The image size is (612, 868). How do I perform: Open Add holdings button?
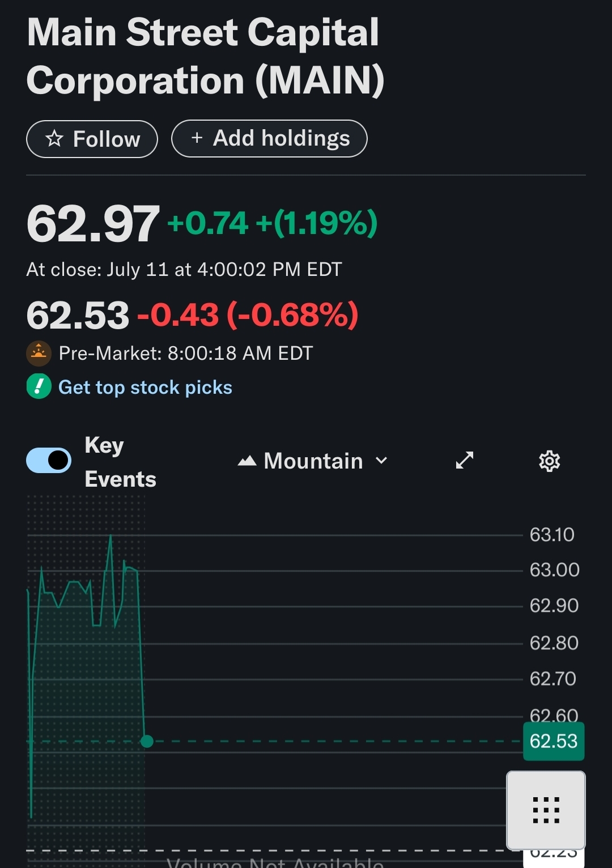tap(269, 138)
